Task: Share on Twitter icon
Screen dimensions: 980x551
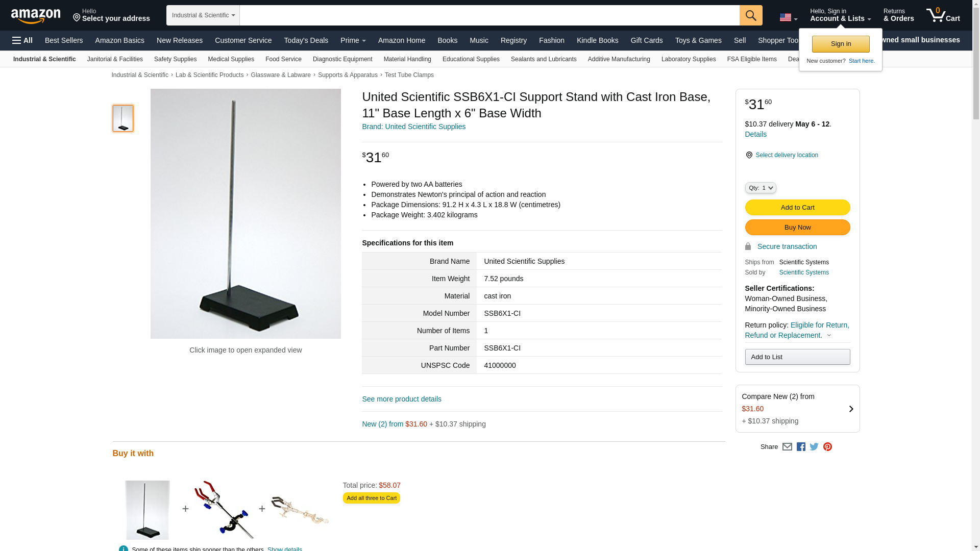Action: (814, 447)
